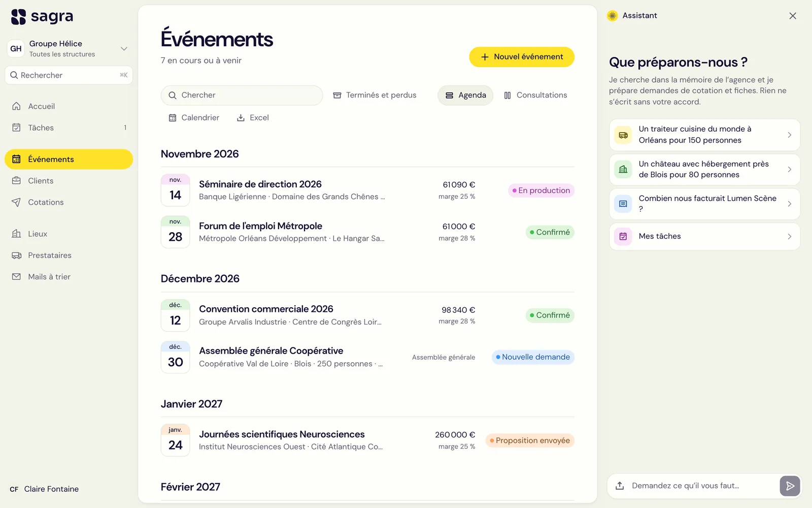Click the Prestataires truck icon
Screen dimensions: 812x508
[x=16, y=256]
